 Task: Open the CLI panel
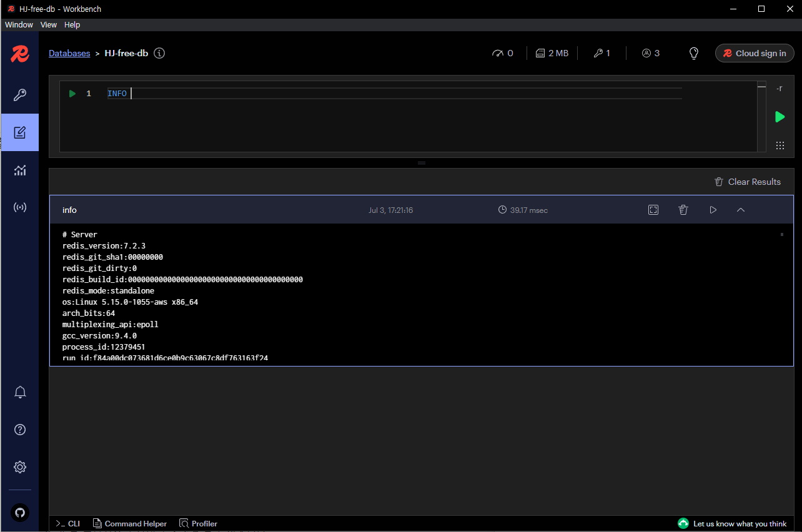[67, 523]
